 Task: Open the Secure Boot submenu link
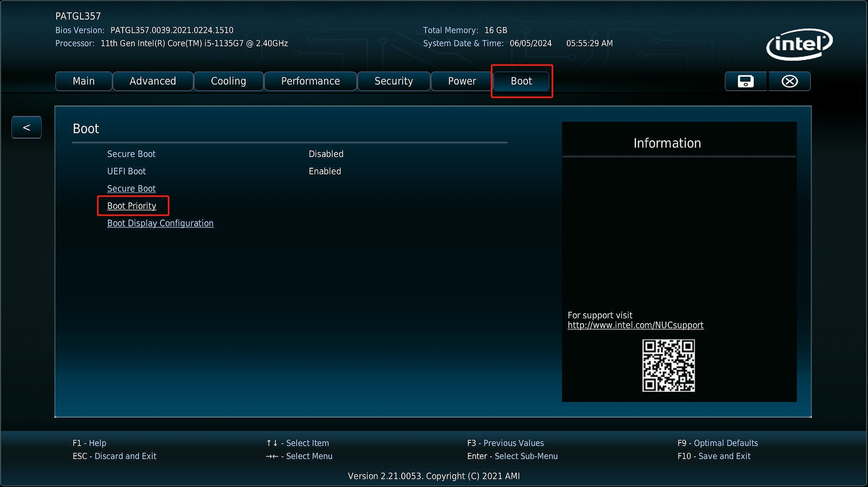(x=131, y=189)
